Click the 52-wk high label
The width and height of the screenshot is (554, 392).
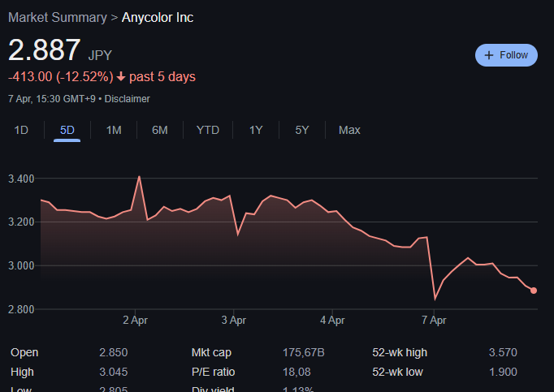400,352
